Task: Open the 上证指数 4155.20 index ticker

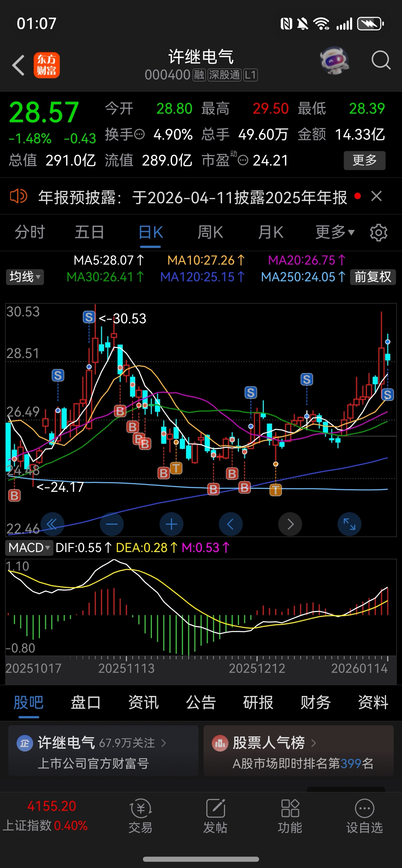Action: 45,816
